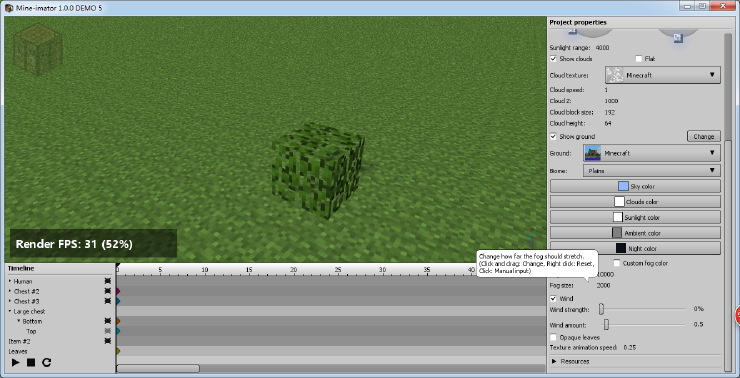Toggle loop with the circular arrow icon
The height and width of the screenshot is (378, 740).
pyautogui.click(x=46, y=362)
